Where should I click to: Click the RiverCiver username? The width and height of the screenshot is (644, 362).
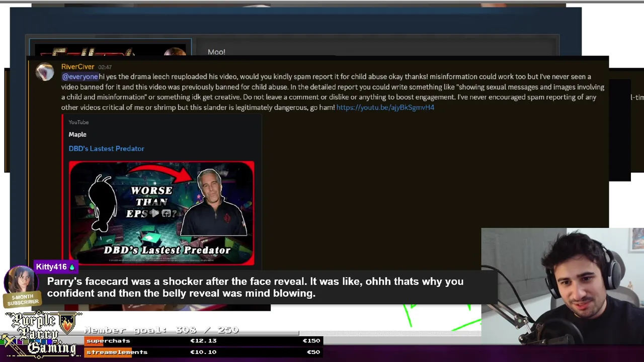click(77, 67)
